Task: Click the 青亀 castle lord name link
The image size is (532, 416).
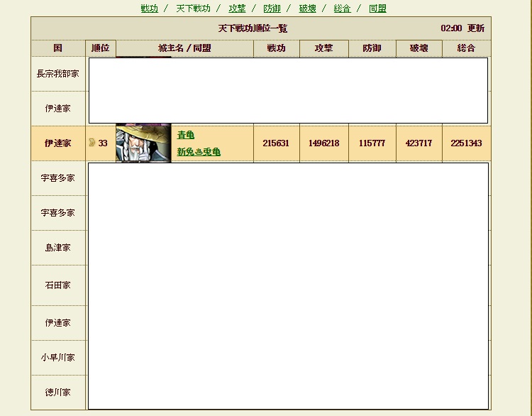Action: (x=186, y=135)
